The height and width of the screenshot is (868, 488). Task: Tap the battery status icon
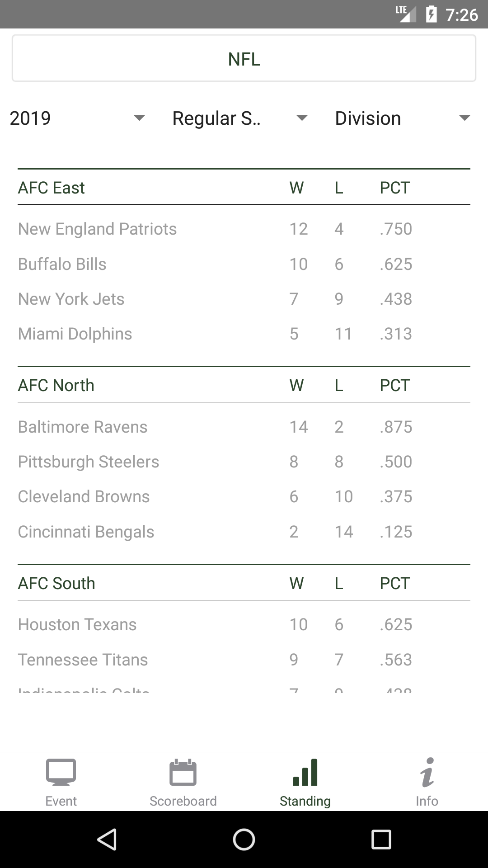[x=431, y=14]
